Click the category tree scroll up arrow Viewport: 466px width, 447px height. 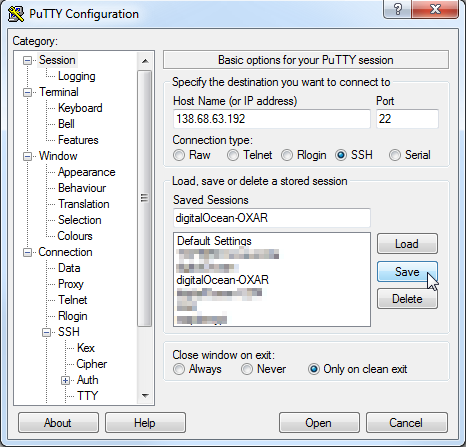145,61
